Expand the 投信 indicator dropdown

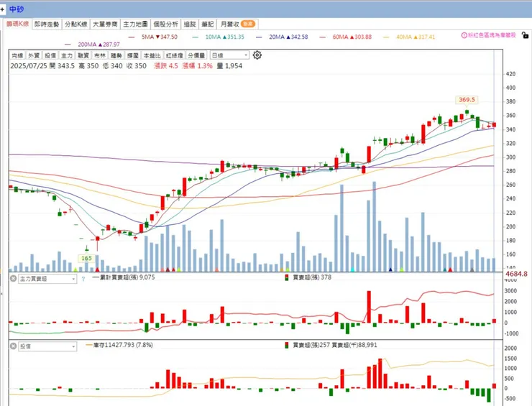pyautogui.click(x=47, y=346)
